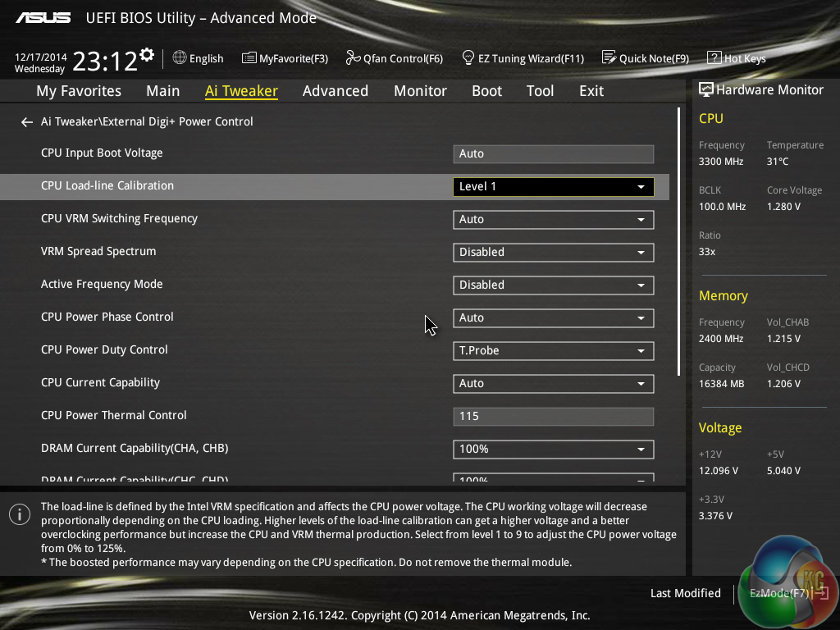
Task: Click the Hot Keys question mark icon
Action: point(714,58)
